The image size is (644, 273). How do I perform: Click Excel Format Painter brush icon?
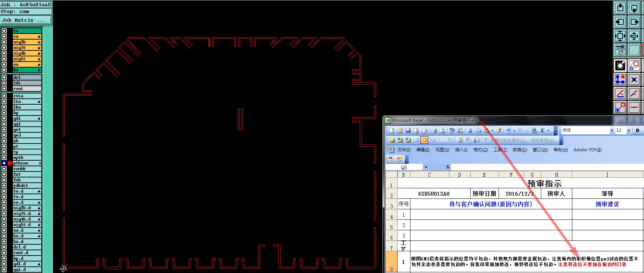click(x=499, y=131)
